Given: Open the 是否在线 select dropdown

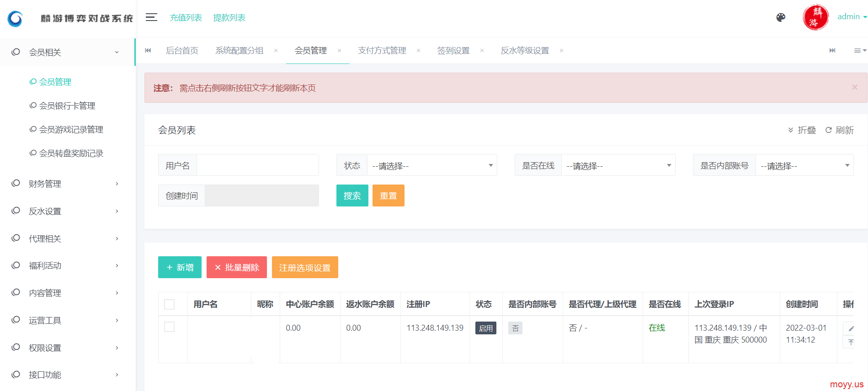Looking at the screenshot, I should point(618,165).
